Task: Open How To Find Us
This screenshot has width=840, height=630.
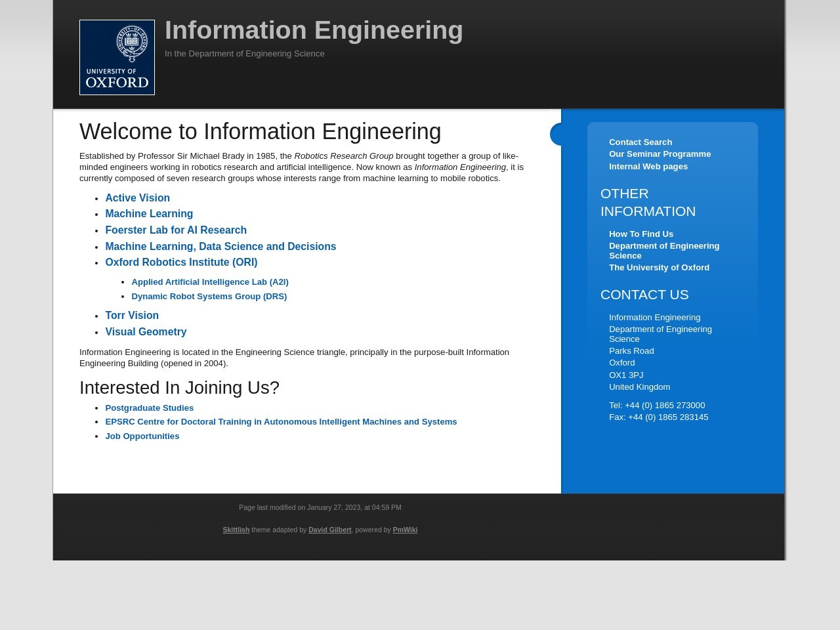Action: (641, 234)
